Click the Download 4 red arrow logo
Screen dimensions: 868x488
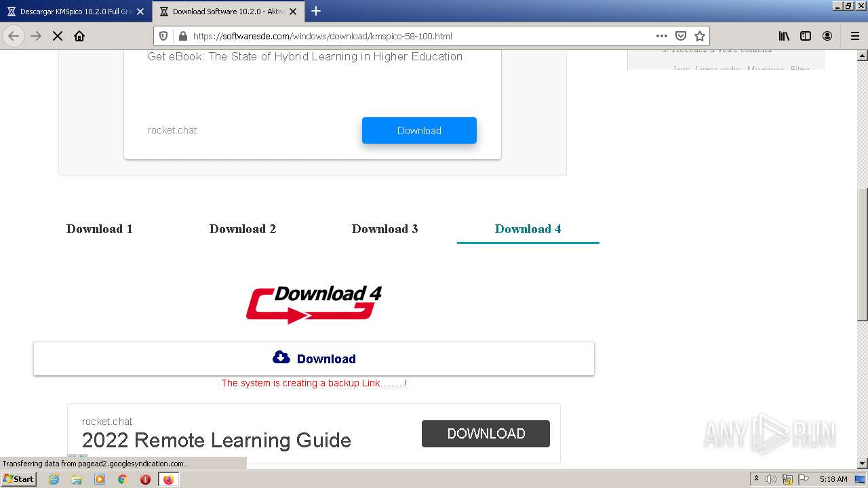tap(314, 304)
